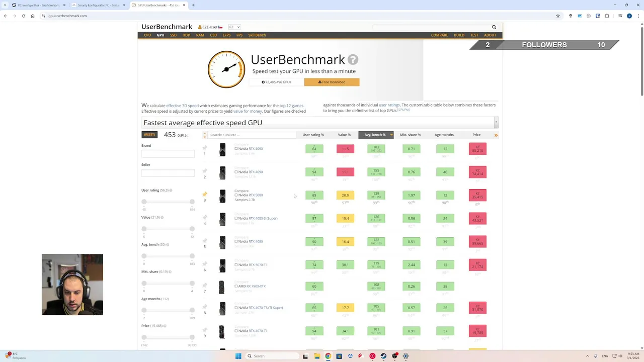644x362 pixels.
Task: Pin the Nvidia RTX 4080-S row
Action: (x=205, y=217)
